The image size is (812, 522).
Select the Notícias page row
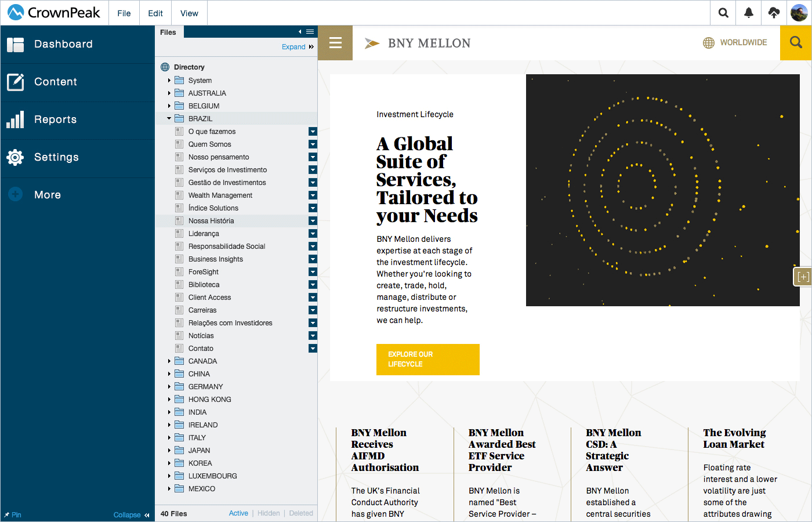tap(237, 336)
